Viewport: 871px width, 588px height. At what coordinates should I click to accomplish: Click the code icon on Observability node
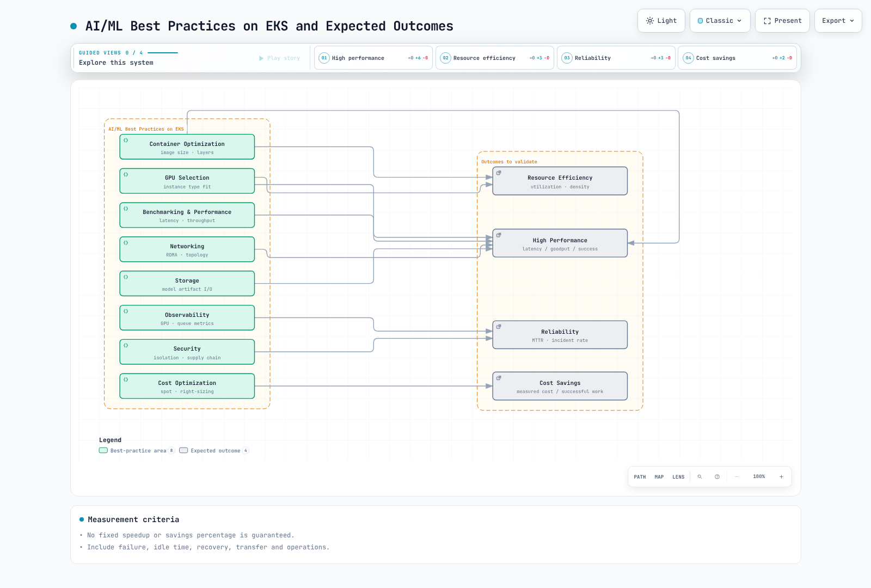[126, 311]
